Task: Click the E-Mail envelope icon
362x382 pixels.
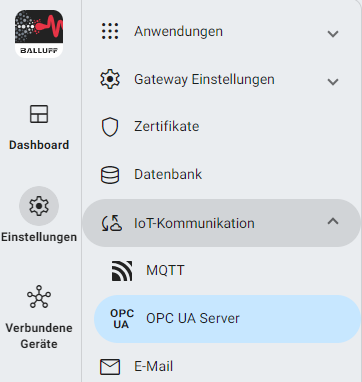Action: click(110, 367)
